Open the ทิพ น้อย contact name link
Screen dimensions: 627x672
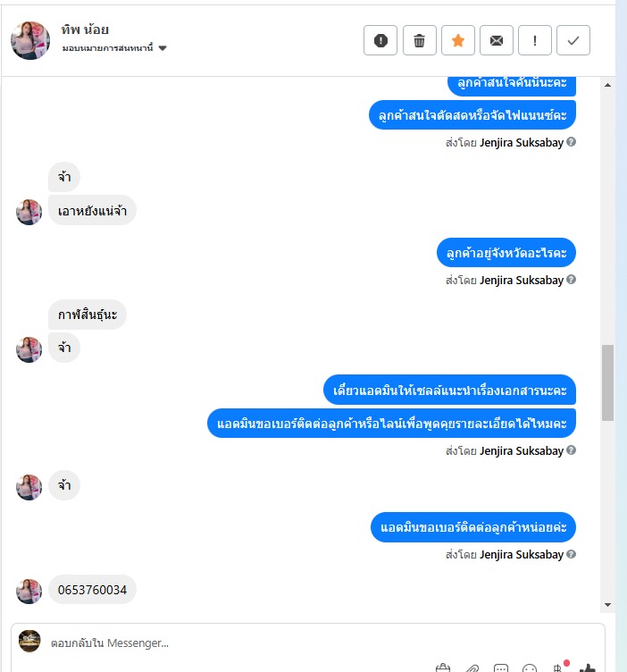click(x=85, y=29)
